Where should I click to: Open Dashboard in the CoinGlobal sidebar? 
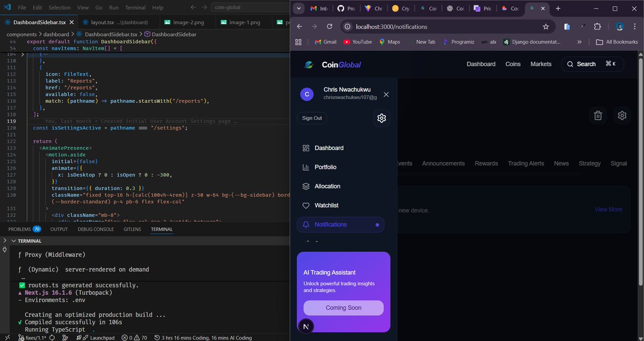click(x=340, y=148)
